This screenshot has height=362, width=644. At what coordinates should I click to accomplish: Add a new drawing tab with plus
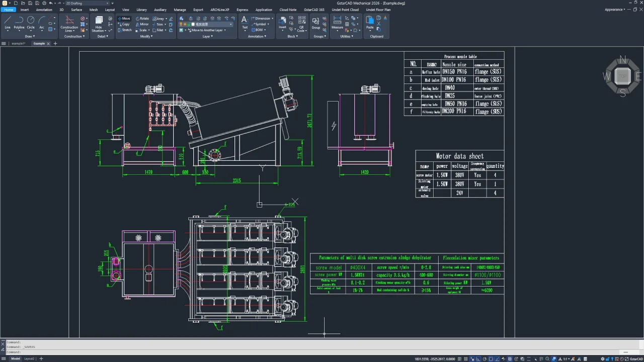coord(55,44)
